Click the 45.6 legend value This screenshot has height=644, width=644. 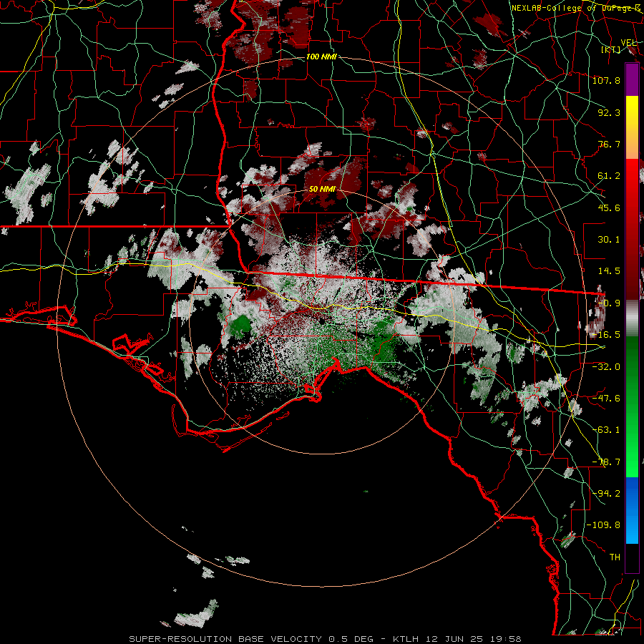(609, 208)
